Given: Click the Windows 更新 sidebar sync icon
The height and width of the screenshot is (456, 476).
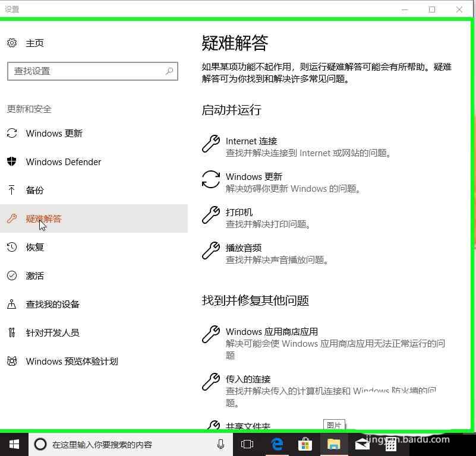Looking at the screenshot, I should [x=12, y=133].
